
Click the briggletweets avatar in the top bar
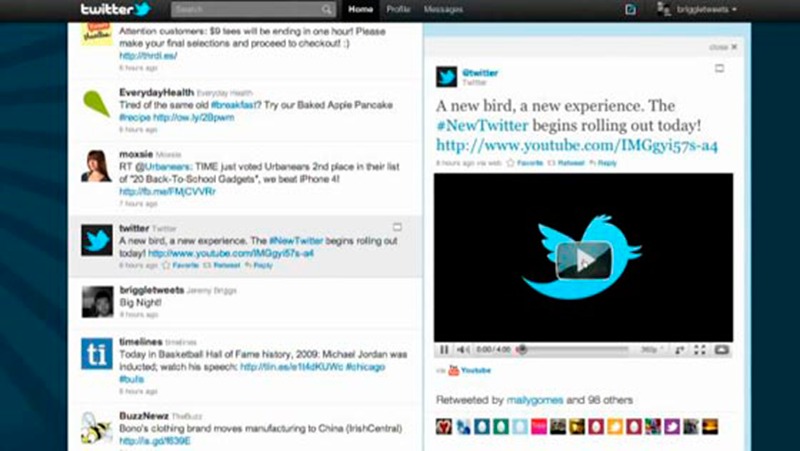click(x=663, y=9)
